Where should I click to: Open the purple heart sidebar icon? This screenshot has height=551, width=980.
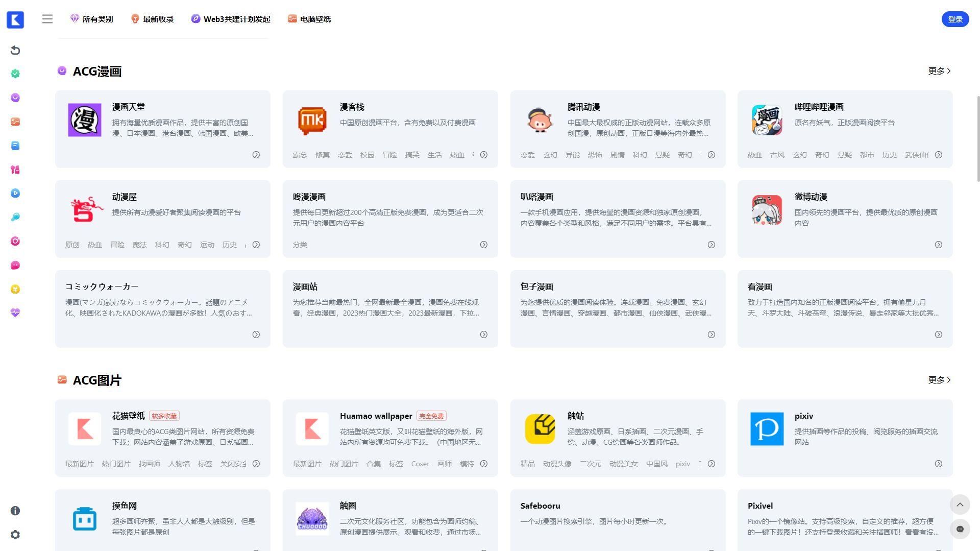pyautogui.click(x=15, y=313)
